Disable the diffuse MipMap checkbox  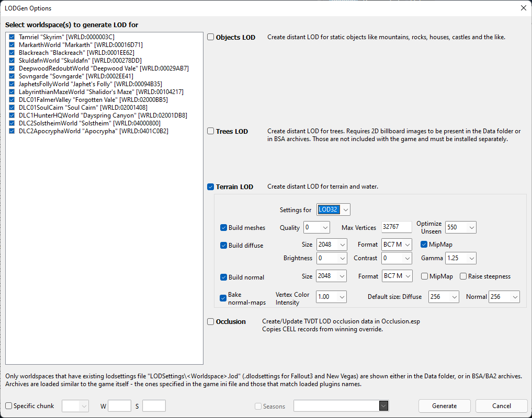(x=424, y=245)
